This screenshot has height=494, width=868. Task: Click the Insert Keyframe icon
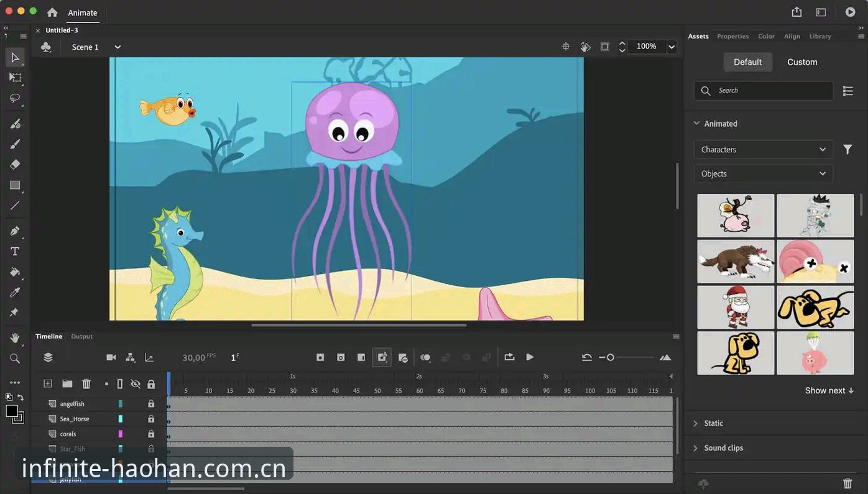point(320,357)
